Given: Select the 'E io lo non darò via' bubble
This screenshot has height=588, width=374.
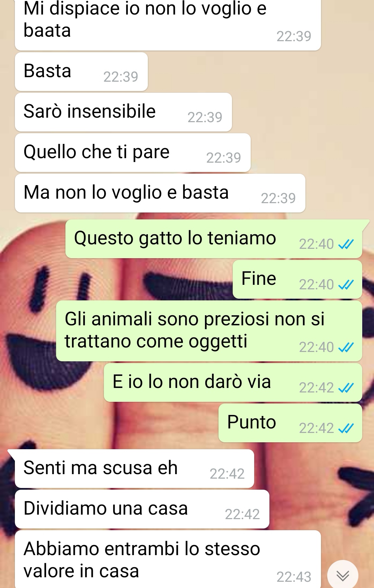Looking at the screenshot, I should click(x=233, y=382).
